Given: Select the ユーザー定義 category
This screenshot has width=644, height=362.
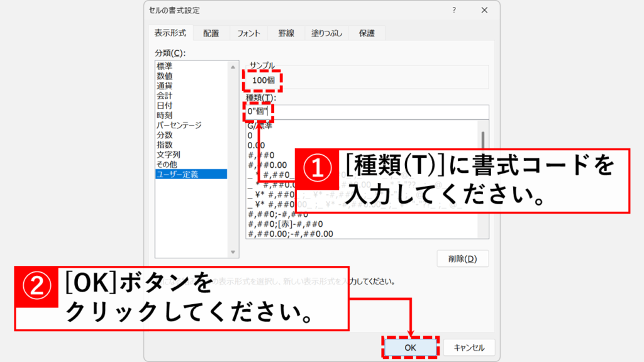Looking at the screenshot, I should click(191, 175).
